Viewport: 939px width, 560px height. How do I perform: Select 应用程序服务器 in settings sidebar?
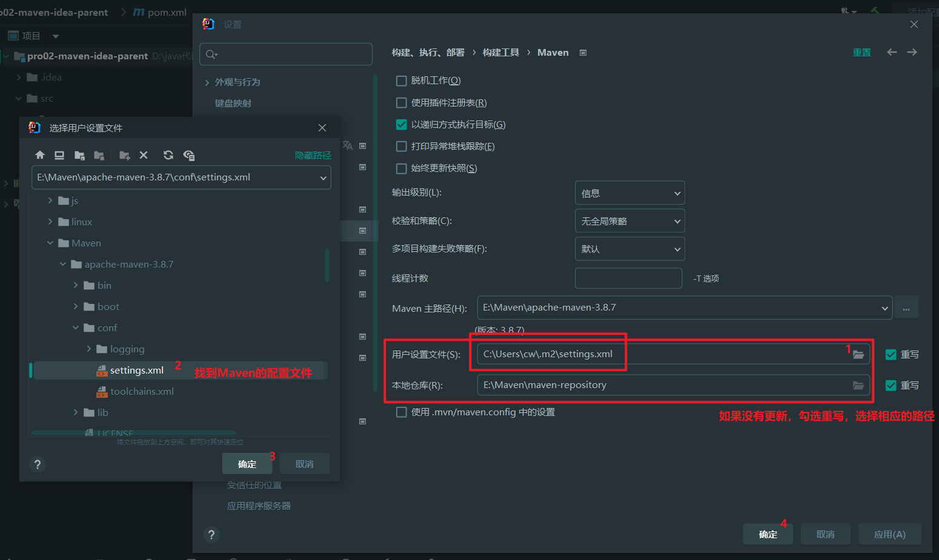[259, 506]
